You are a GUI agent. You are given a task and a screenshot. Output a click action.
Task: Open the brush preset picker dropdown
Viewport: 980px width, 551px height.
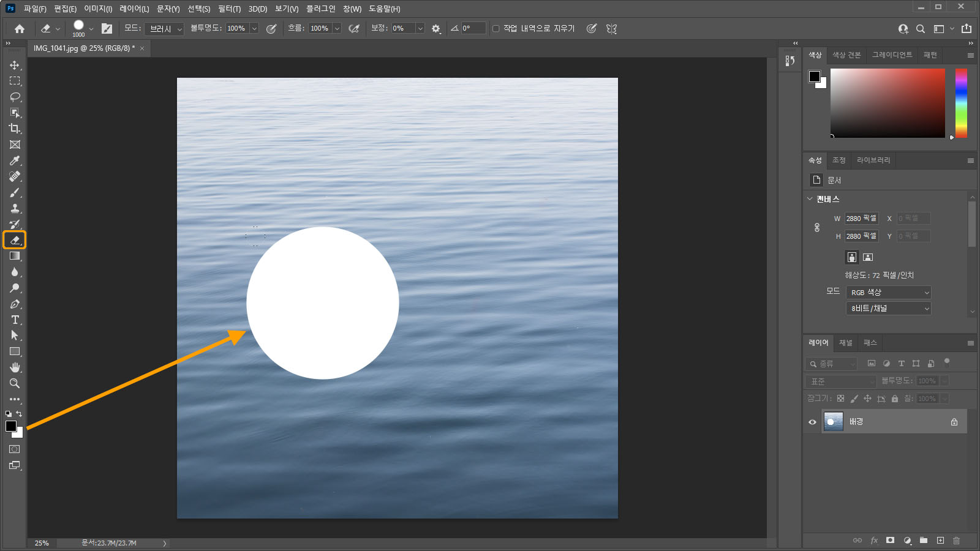coord(91,29)
